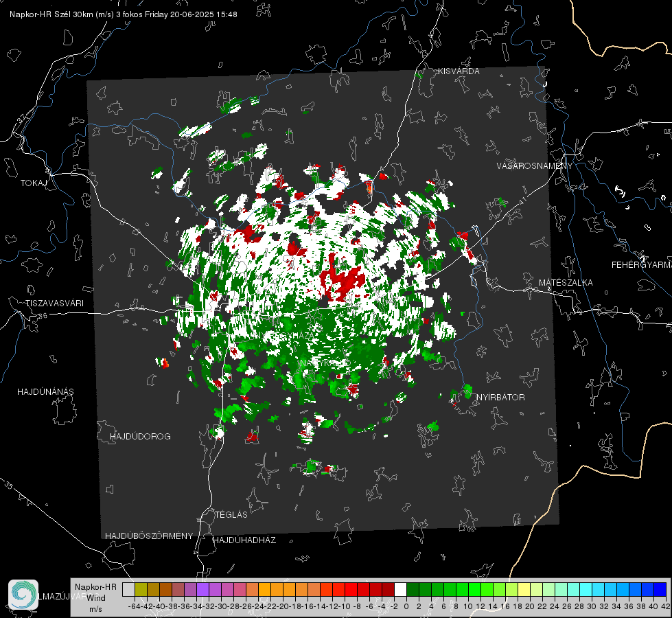Select the HAJDÚNÁNÁS town label
The height and width of the screenshot is (618, 672).
[45, 391]
